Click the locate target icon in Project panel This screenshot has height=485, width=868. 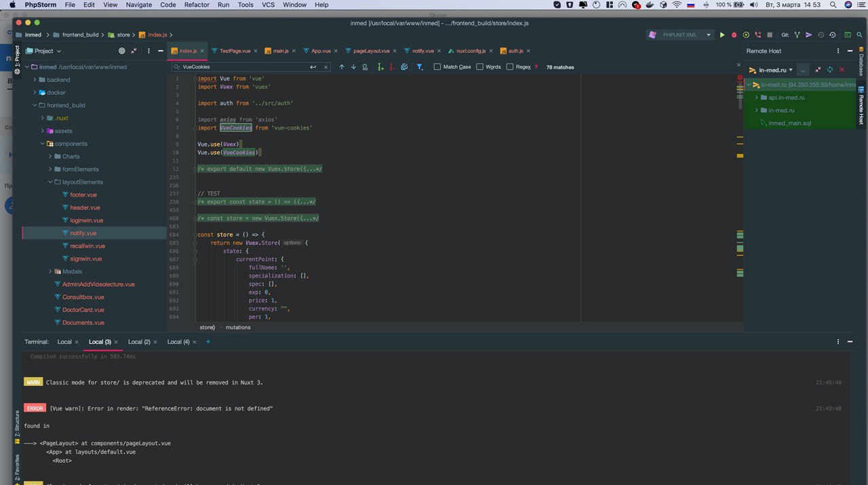pos(122,51)
